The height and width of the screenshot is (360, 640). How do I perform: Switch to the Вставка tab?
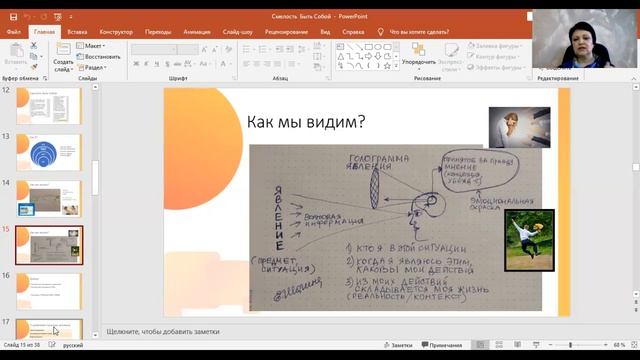(77, 32)
